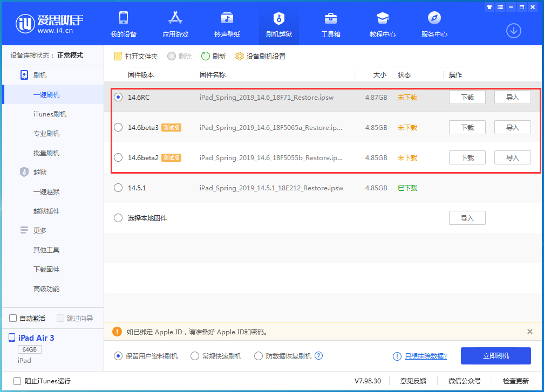Open 应用游戏 apps section
The width and height of the screenshot is (544, 392).
(x=175, y=24)
